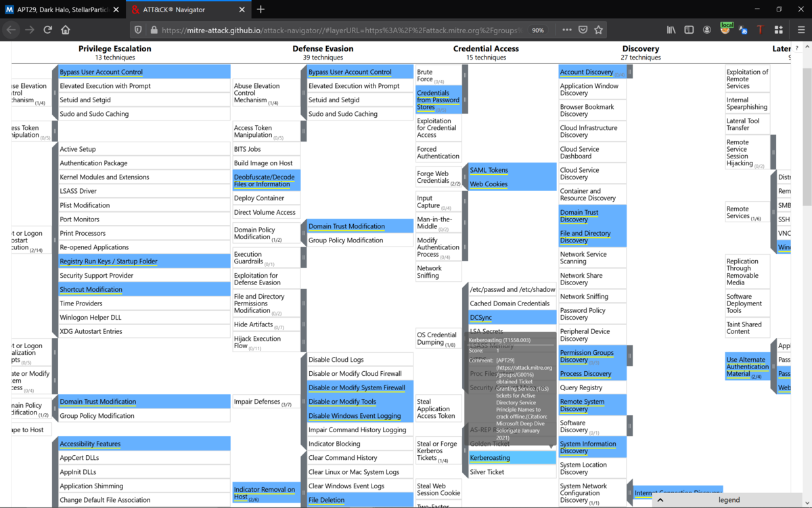The width and height of the screenshot is (812, 508).
Task: Reset the 90% zoom level indicator
Action: click(x=538, y=30)
